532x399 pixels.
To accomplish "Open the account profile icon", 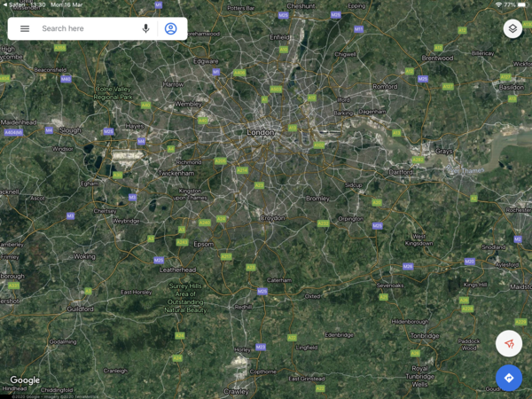I will tap(170, 28).
